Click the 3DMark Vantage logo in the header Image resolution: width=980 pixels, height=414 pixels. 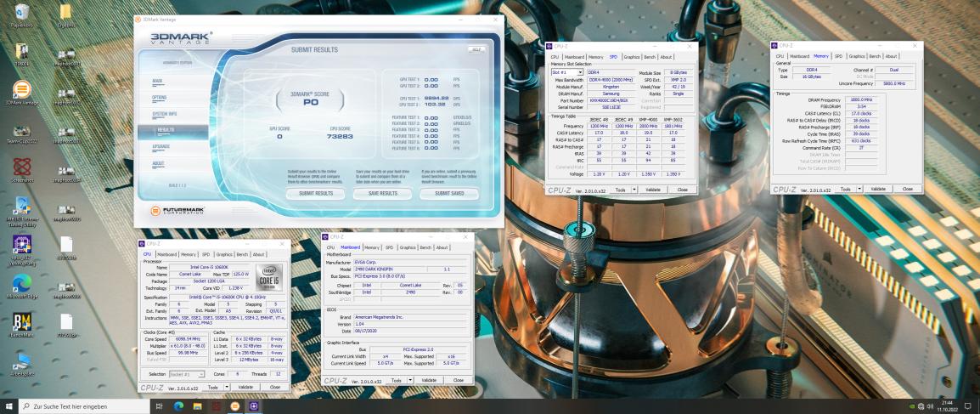pos(181,39)
